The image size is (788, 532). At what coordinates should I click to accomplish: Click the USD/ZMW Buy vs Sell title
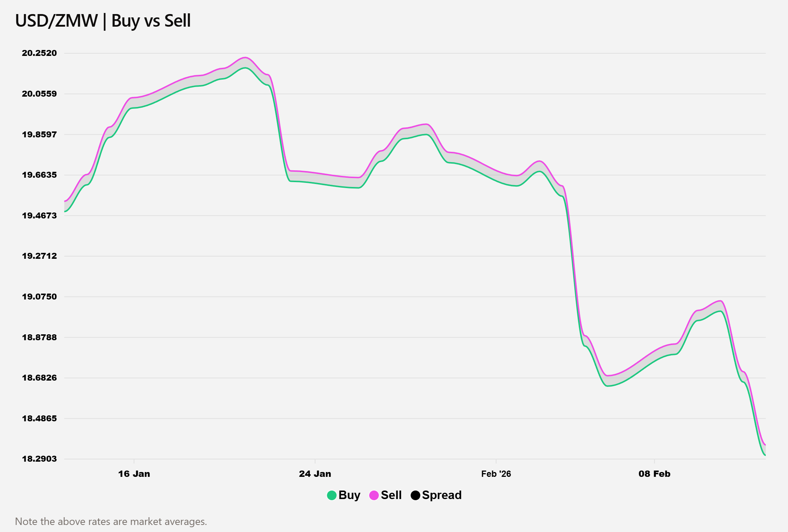[103, 21]
